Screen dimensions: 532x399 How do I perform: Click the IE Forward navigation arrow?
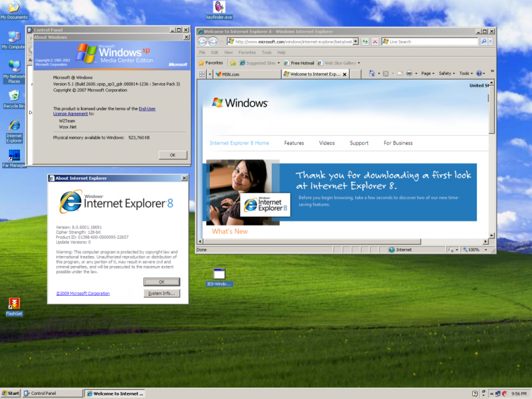pos(213,42)
